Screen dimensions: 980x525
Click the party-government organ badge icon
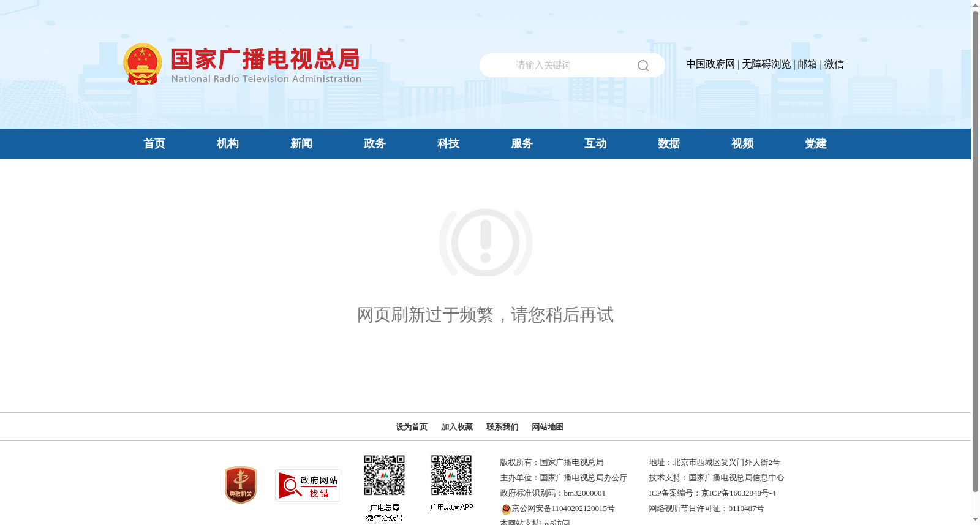tap(241, 485)
